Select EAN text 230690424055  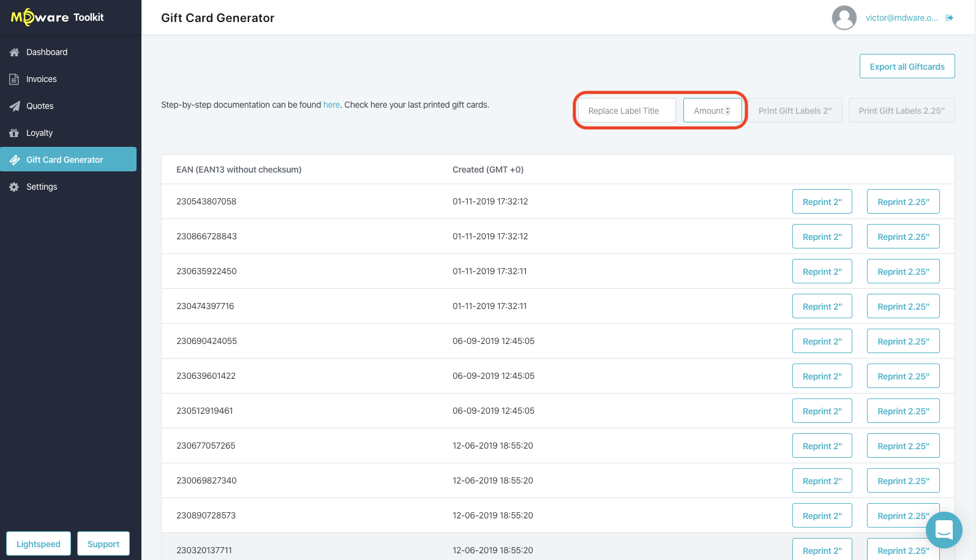(x=206, y=341)
